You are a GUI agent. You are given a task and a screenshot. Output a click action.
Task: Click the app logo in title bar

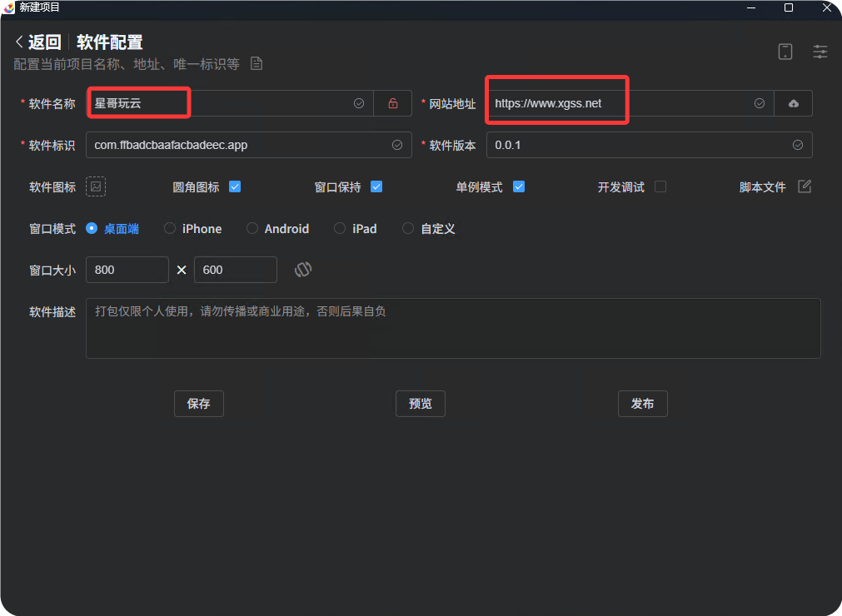pyautogui.click(x=8, y=7)
